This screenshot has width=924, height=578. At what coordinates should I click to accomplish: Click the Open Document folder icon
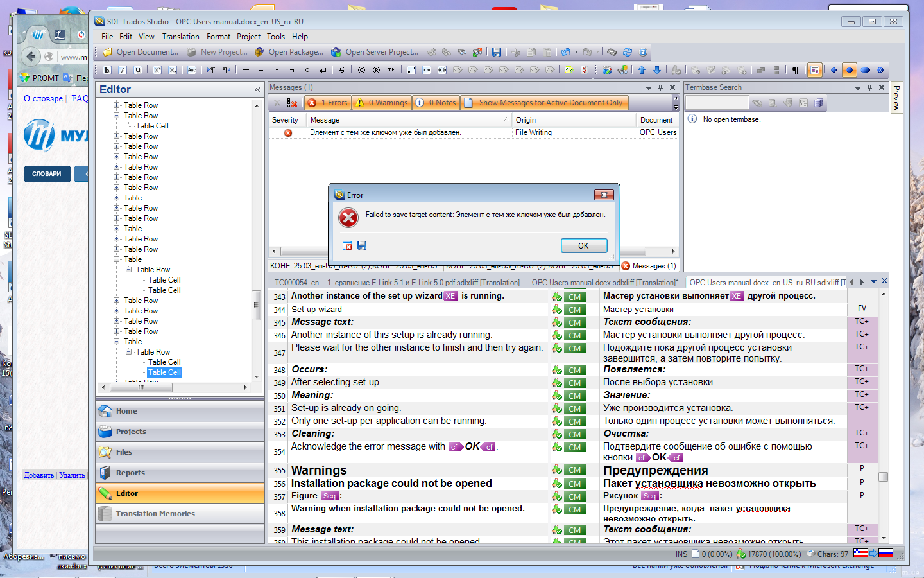click(x=107, y=52)
